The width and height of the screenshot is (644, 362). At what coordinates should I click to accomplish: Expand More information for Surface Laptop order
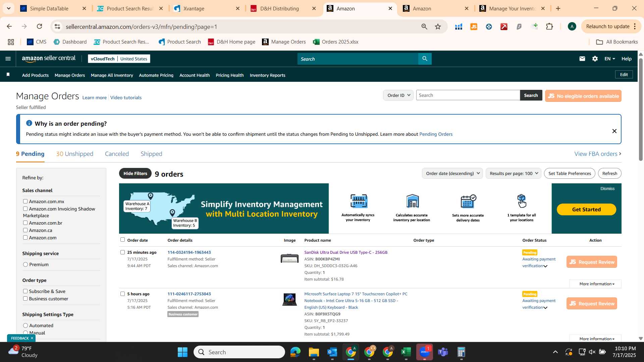(595, 339)
